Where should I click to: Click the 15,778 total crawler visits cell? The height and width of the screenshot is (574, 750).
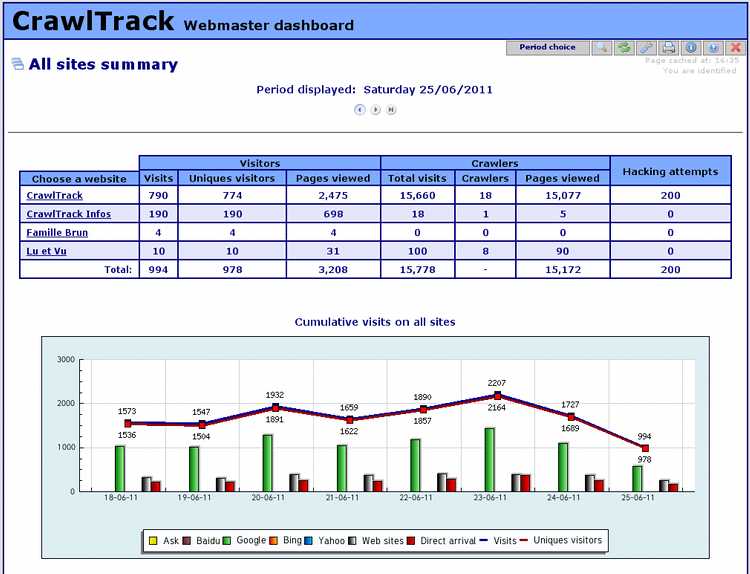pyautogui.click(x=417, y=269)
